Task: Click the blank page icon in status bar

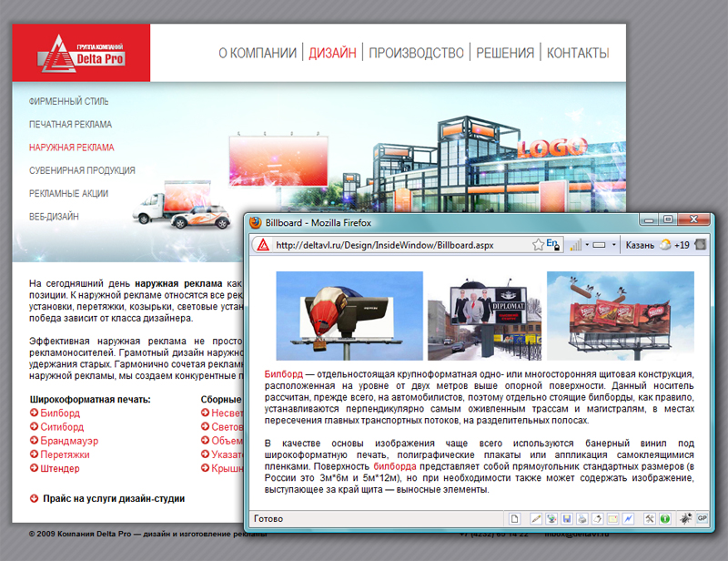Action: (x=515, y=519)
